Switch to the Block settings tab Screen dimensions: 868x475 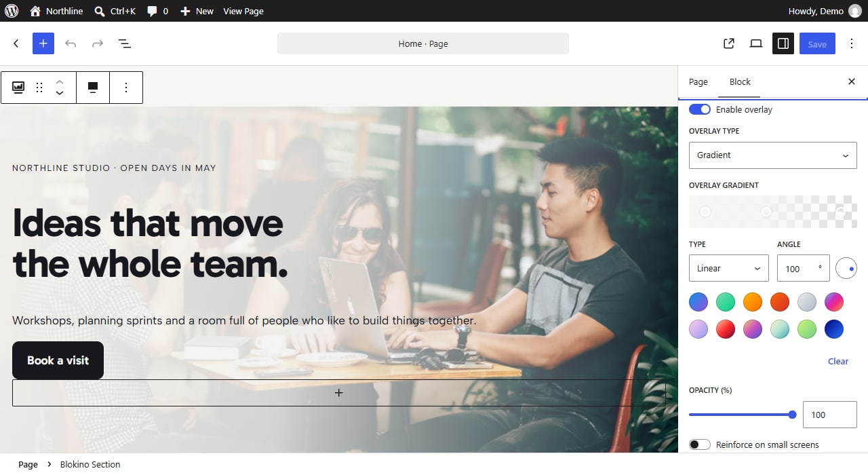[x=740, y=81]
